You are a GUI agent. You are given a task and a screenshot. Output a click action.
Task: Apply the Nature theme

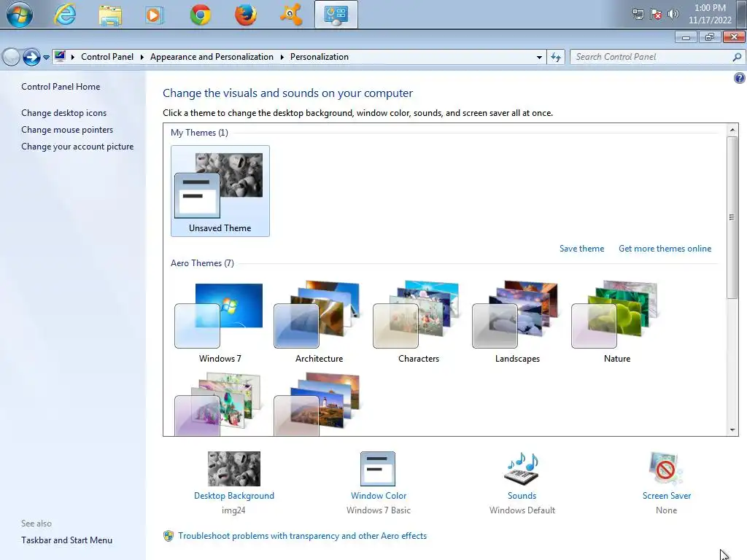click(x=617, y=322)
